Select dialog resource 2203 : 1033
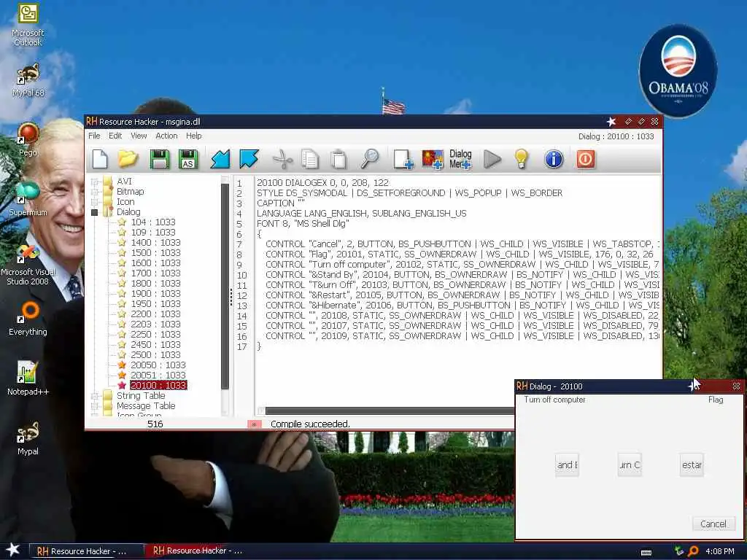The image size is (747, 560). (155, 324)
